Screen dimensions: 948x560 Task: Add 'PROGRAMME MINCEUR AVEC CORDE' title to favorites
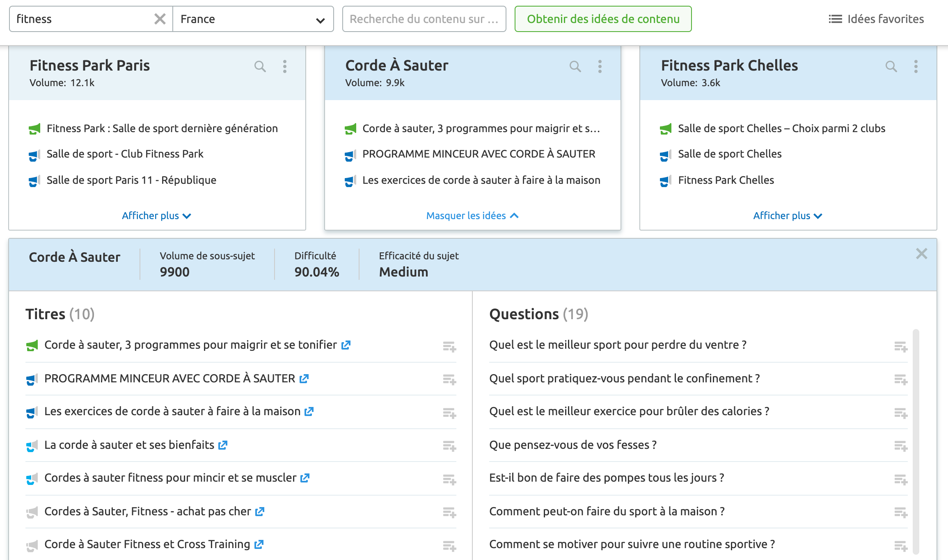[x=449, y=379]
